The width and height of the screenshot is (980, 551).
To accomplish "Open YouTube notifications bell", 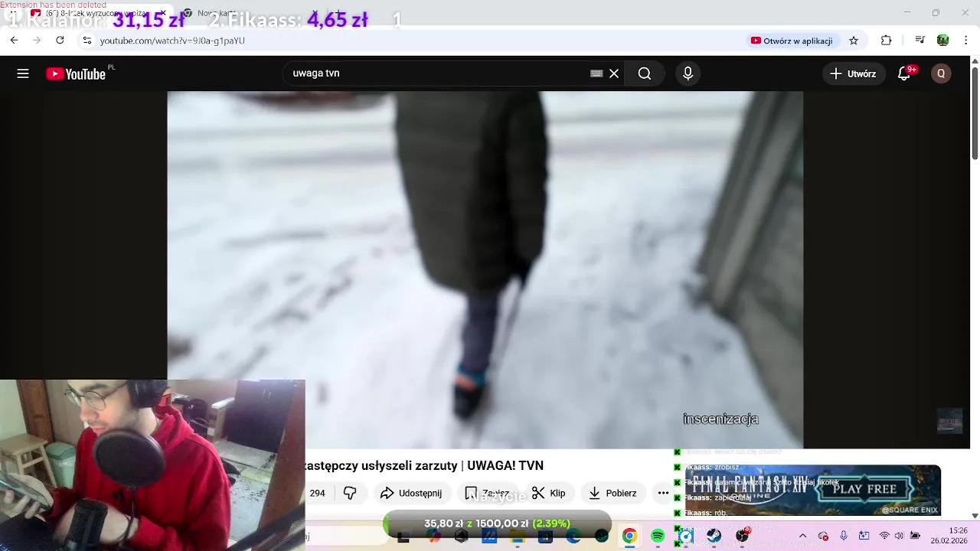I will [x=904, y=73].
